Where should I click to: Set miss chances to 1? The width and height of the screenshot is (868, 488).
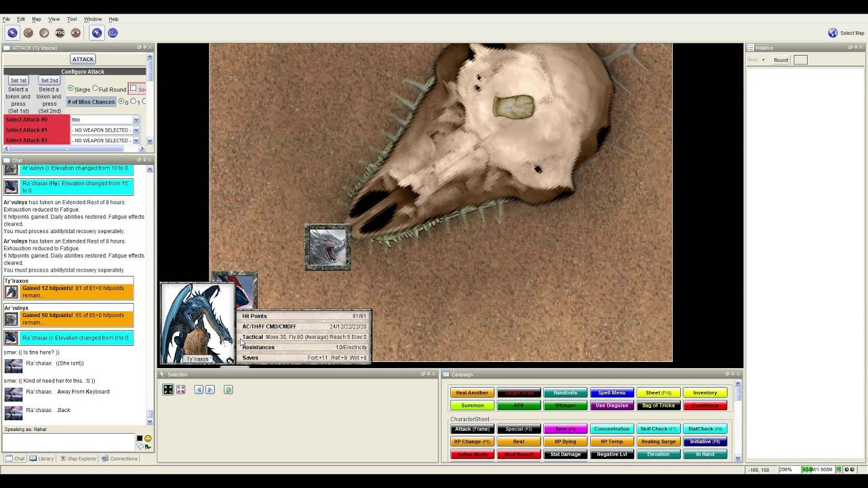pyautogui.click(x=134, y=102)
